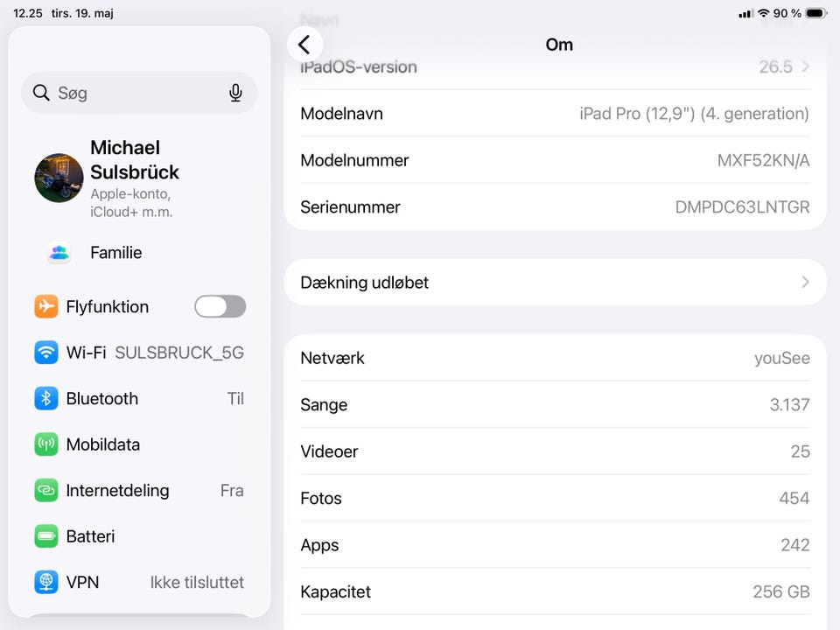Tap the model number MXF52KN/A
This screenshot has height=630, width=840.
coord(763,160)
